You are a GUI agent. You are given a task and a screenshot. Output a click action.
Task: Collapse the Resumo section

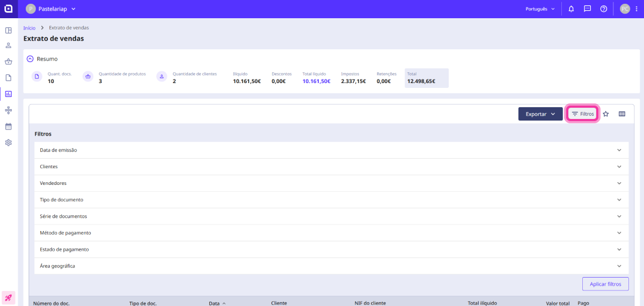[30, 59]
